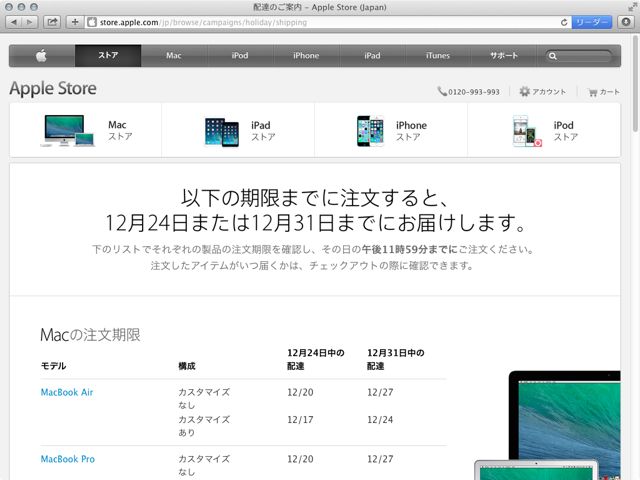Open the iTunes tab in navigation bar
Image resolution: width=640 pixels, height=480 pixels.
point(438,56)
